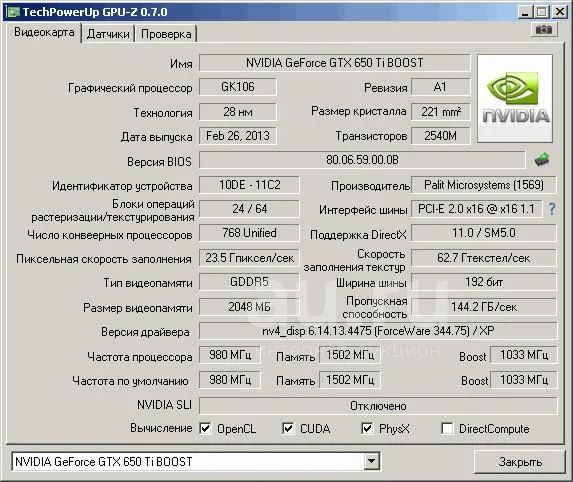This screenshot has height=482, width=573.
Task: Click the screenshot camera icon
Action: (x=544, y=30)
